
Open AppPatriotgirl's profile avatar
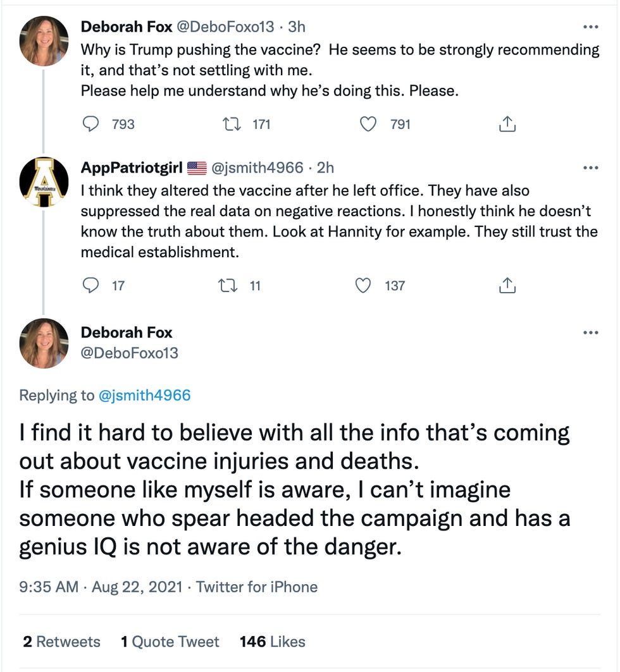point(44,181)
